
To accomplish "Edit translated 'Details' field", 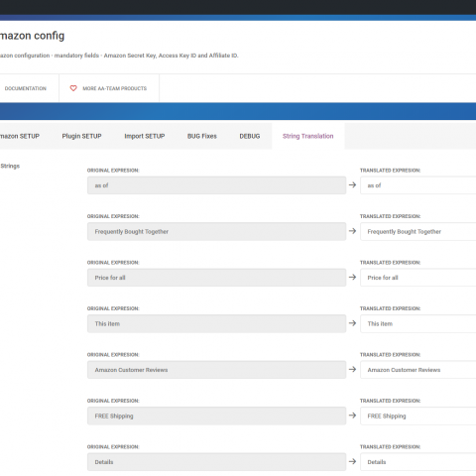I will (418, 462).
